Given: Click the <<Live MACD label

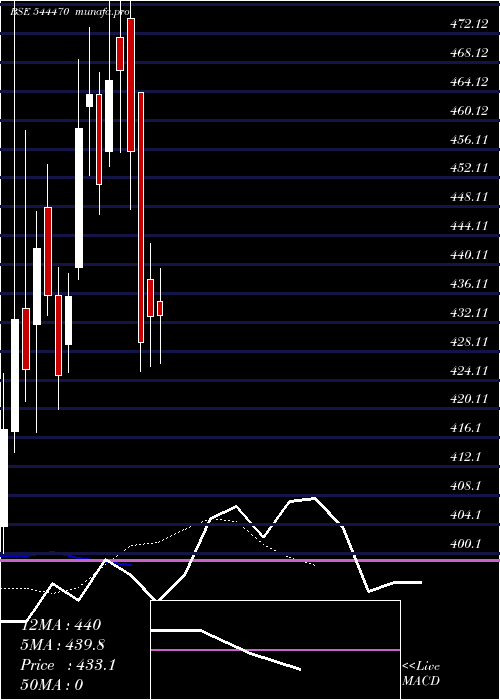Looking at the screenshot, I should tap(421, 674).
